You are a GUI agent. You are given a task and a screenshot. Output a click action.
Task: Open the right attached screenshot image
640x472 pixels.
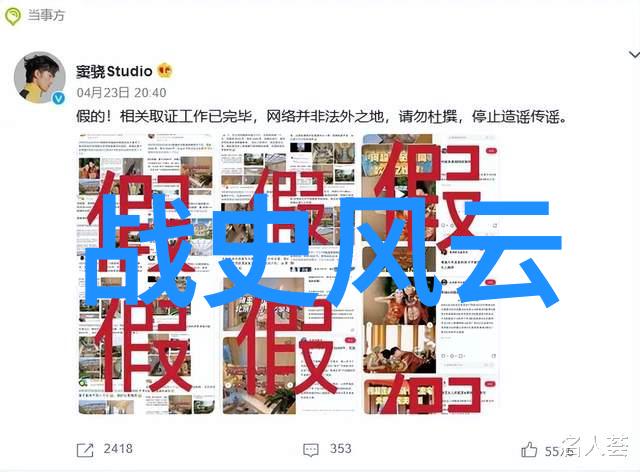[430, 274]
